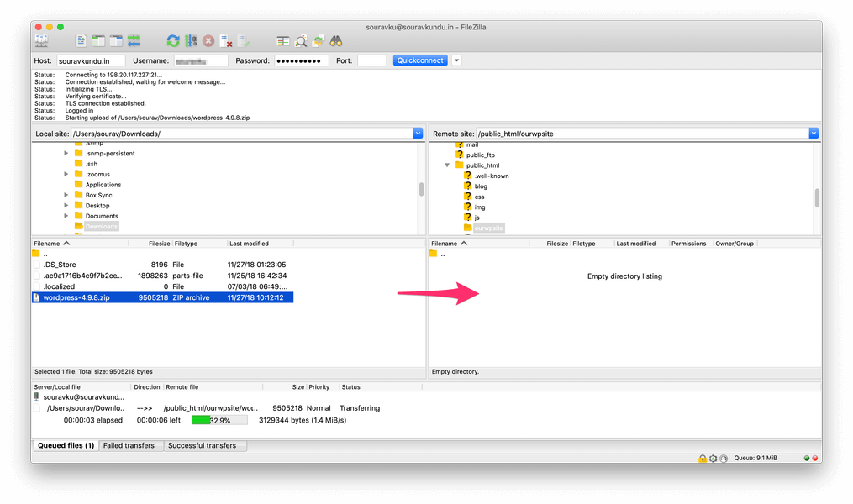Select the .ssh folder in local tree
The image size is (853, 504).
coord(86,164)
